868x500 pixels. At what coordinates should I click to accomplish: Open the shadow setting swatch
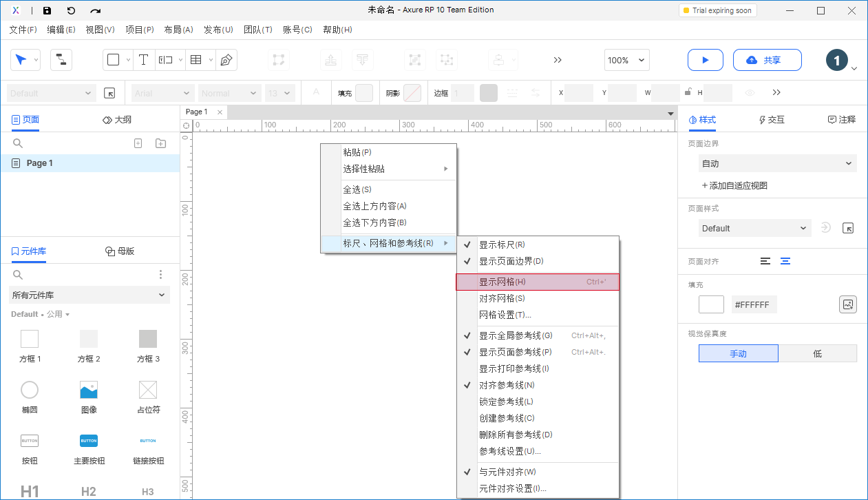click(412, 93)
